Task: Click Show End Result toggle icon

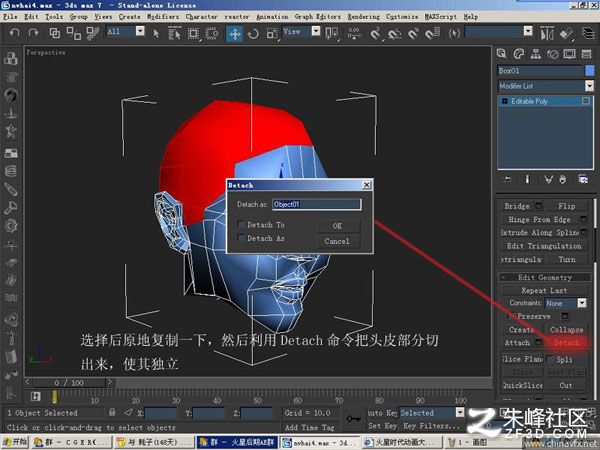Action: point(527,179)
